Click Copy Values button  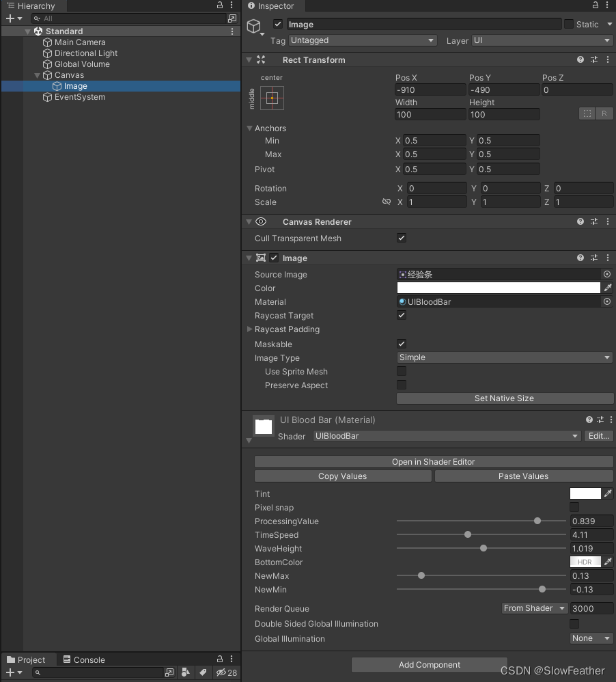[x=343, y=476]
